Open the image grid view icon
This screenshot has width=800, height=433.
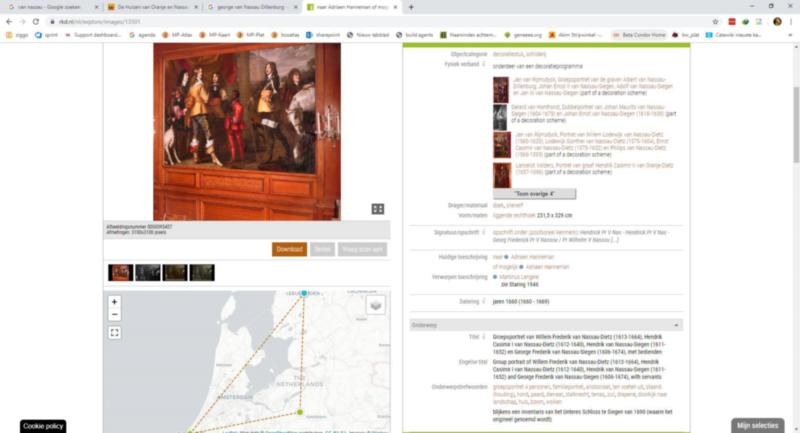pyautogui.click(x=378, y=209)
